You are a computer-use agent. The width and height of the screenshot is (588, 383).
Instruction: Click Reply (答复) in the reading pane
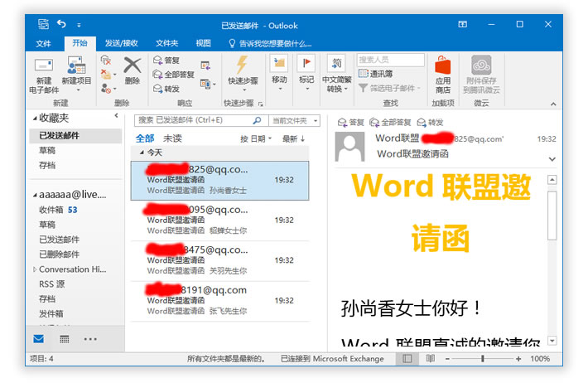(x=351, y=123)
